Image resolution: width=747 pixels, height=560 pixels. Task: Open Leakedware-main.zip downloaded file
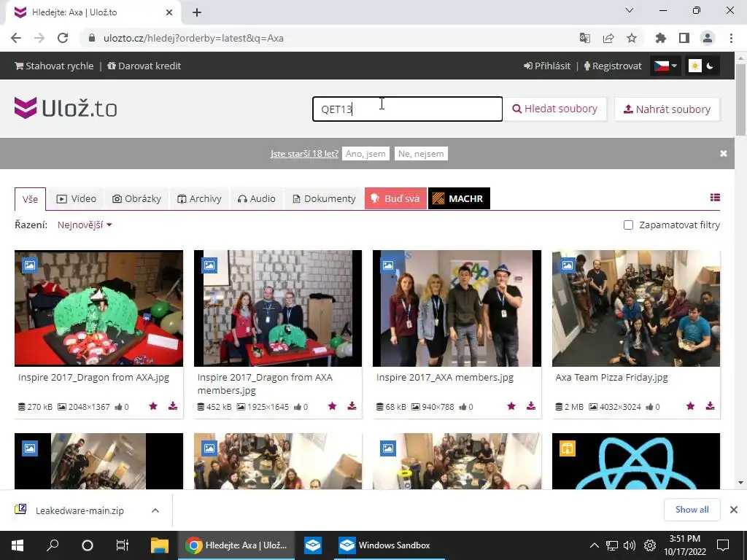79,510
